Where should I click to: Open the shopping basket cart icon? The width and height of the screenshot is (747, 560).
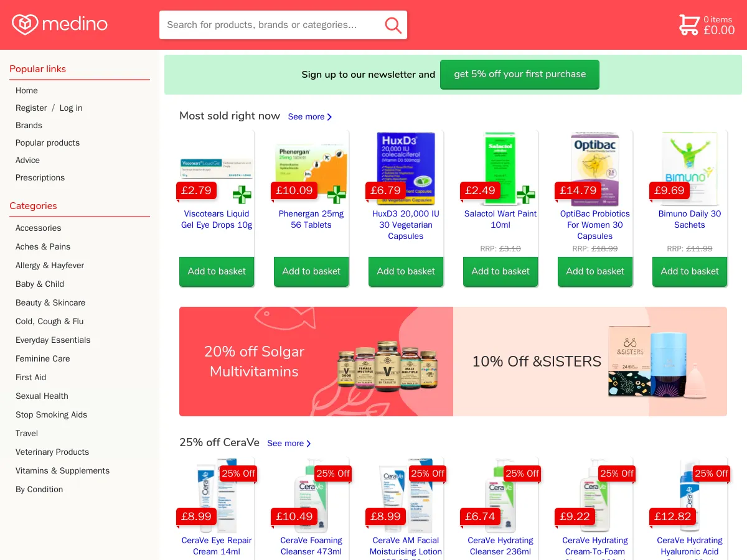pyautogui.click(x=688, y=25)
